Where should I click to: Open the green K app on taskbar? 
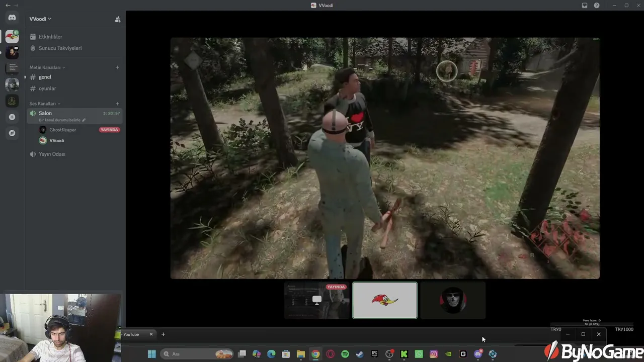(404, 354)
